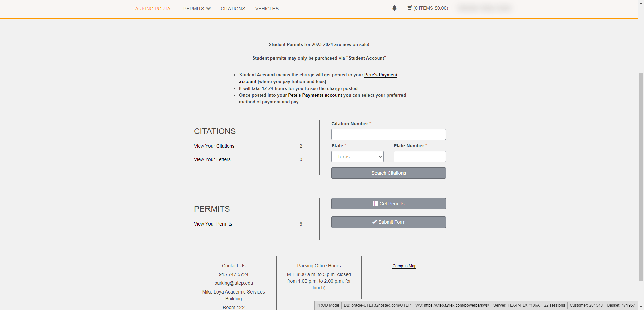Click the 22 sessions status entry
This screenshot has width=644, height=310.
point(554,305)
